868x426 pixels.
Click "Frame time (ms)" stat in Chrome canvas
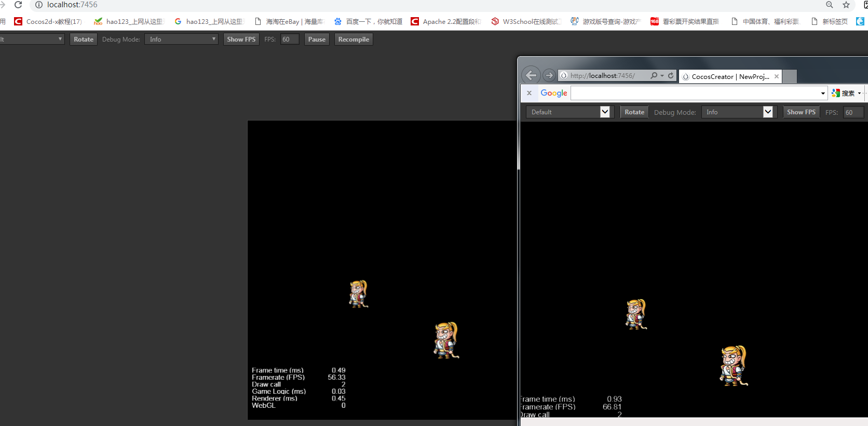(278, 370)
